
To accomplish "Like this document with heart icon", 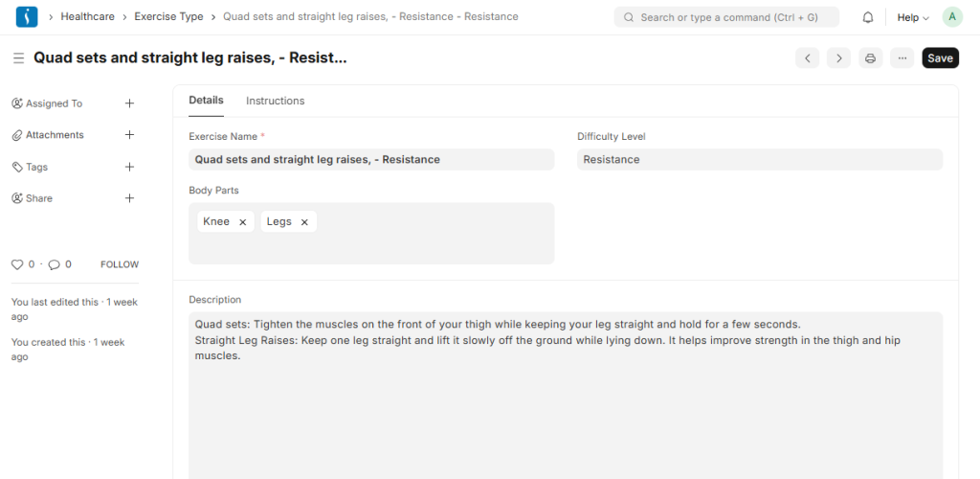I will point(16,264).
